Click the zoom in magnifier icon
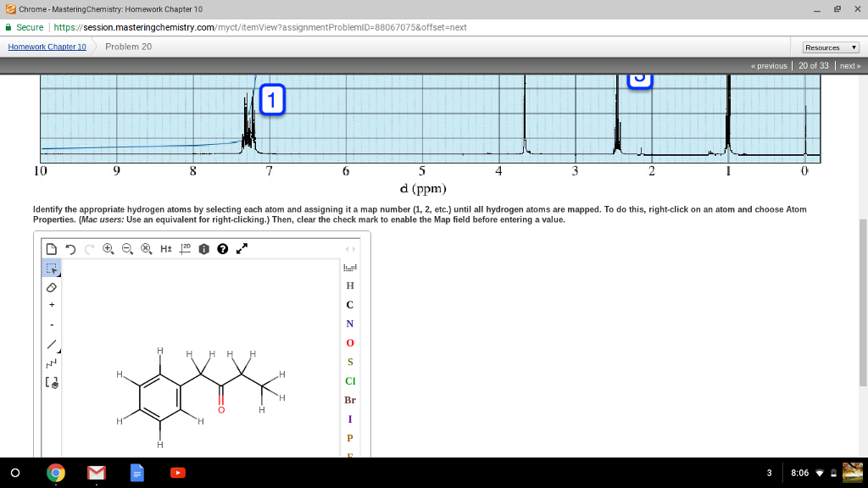 click(107, 247)
